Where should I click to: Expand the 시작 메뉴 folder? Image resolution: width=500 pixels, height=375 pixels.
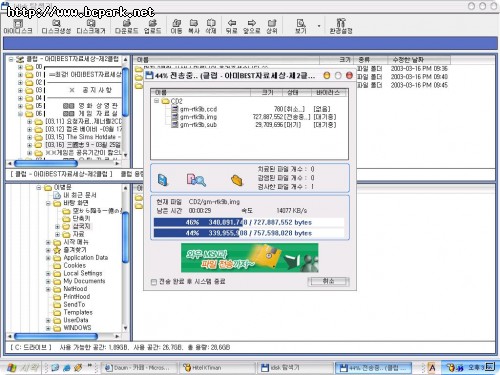(48, 242)
